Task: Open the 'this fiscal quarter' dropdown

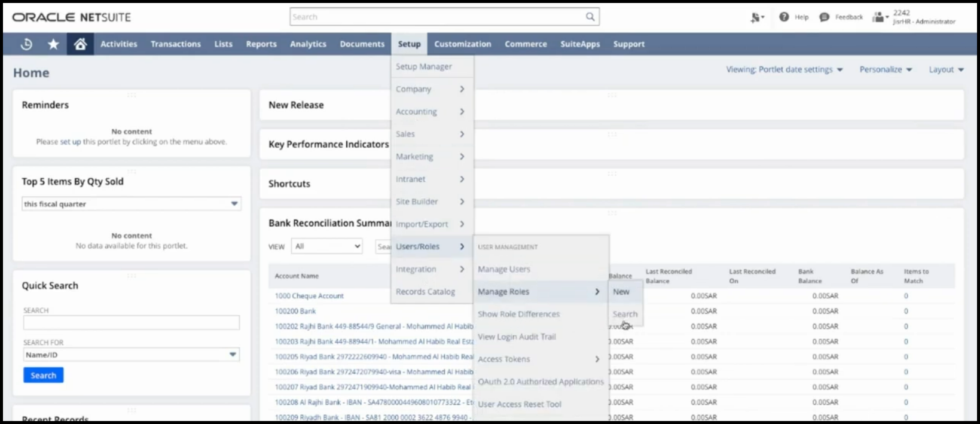Action: click(x=132, y=204)
